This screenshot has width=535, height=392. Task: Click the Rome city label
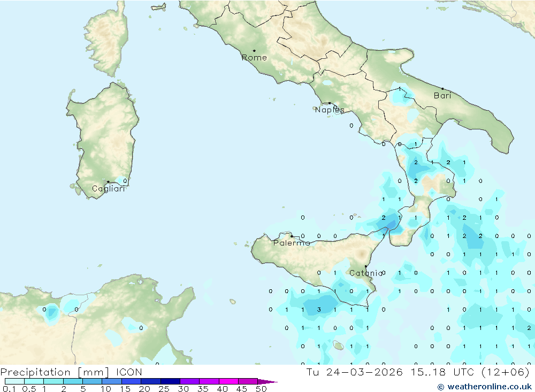click(x=254, y=58)
